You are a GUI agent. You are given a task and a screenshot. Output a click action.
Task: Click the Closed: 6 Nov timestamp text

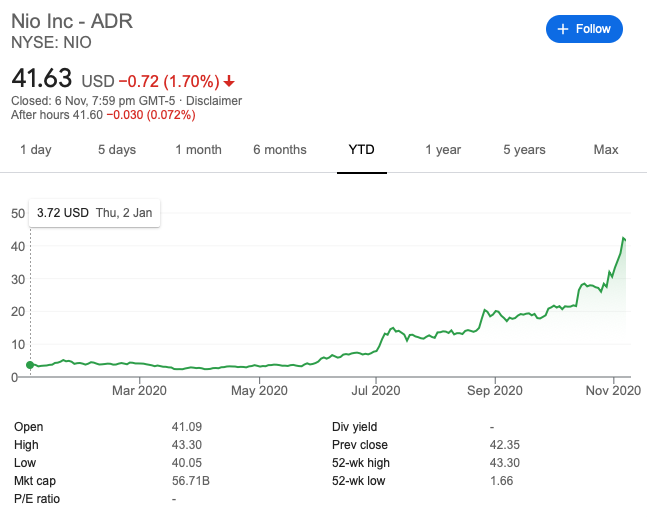93,101
